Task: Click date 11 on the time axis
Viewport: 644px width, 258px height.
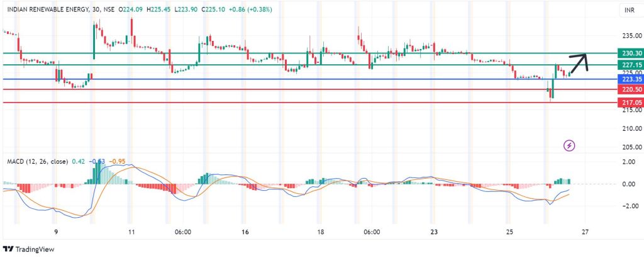Action: click(x=131, y=232)
